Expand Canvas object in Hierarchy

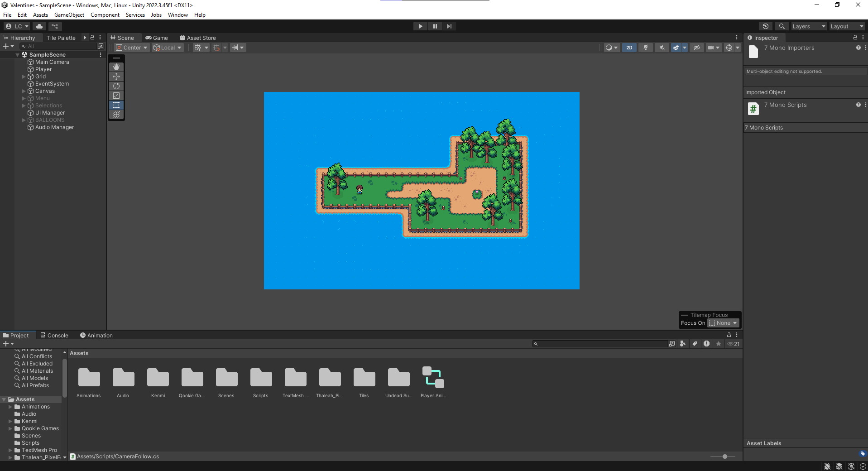24,91
